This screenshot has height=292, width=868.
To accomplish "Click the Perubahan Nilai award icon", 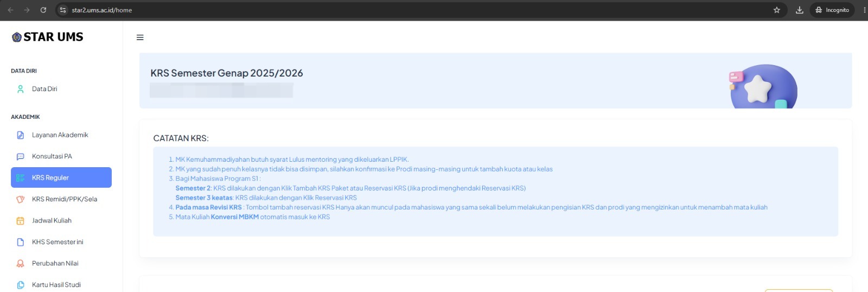I will [x=21, y=263].
